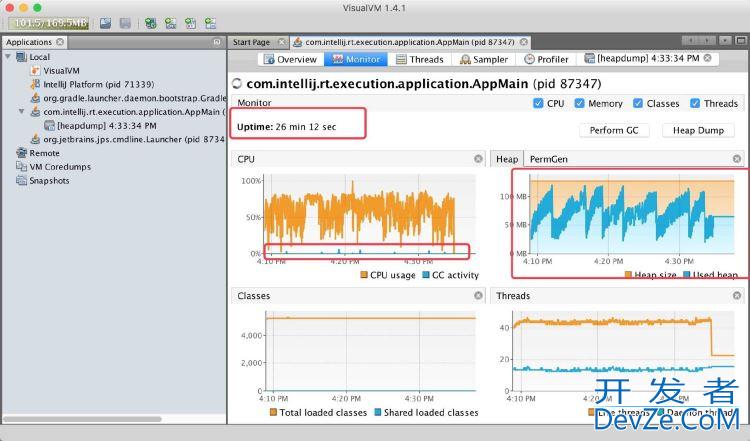Close the Threads chart panel
The height and width of the screenshot is (441, 750).
coord(737,296)
